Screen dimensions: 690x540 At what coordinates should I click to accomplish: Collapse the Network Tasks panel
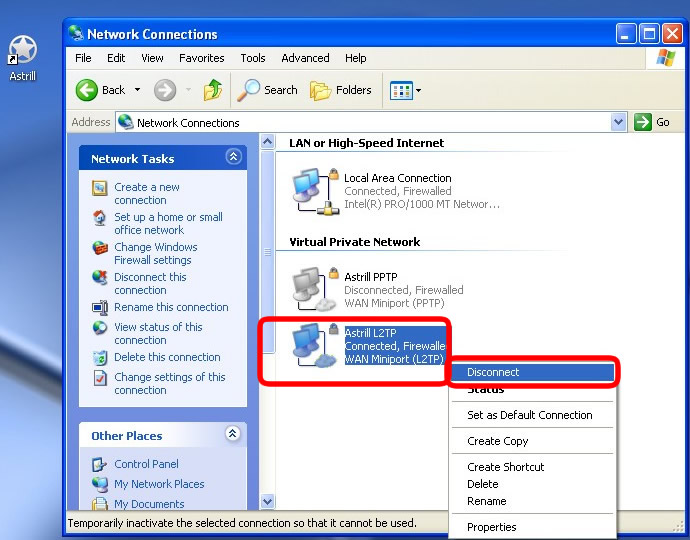[233, 157]
